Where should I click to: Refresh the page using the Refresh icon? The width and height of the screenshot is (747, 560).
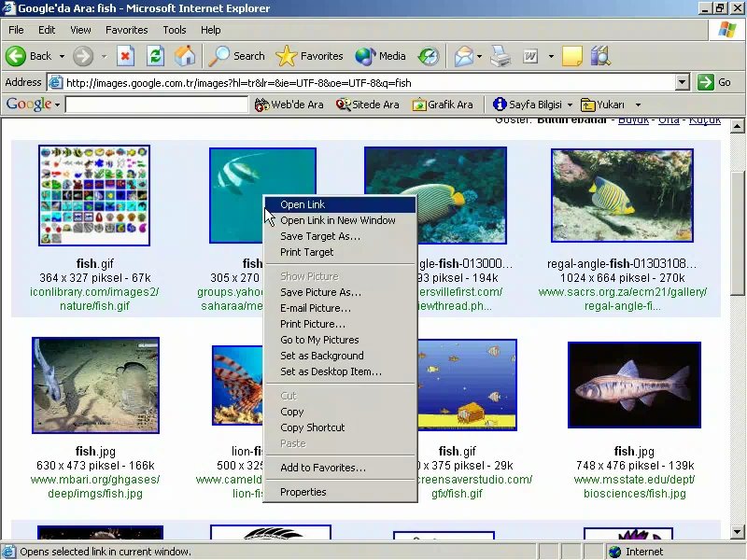click(155, 56)
